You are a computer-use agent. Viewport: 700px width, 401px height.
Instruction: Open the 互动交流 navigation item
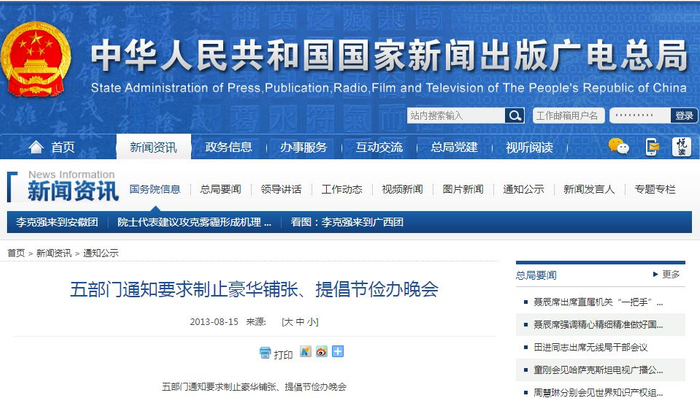coord(379,147)
